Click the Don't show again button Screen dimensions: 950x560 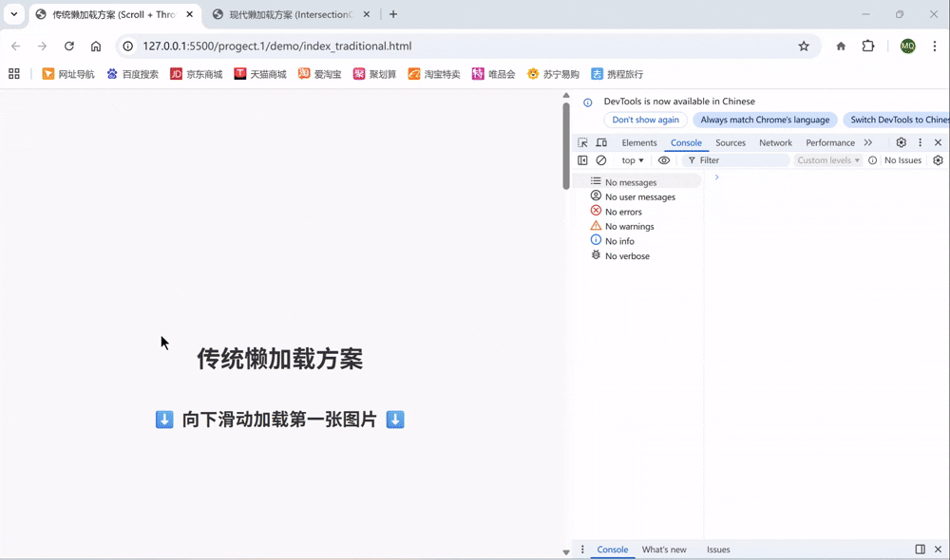pyautogui.click(x=645, y=120)
